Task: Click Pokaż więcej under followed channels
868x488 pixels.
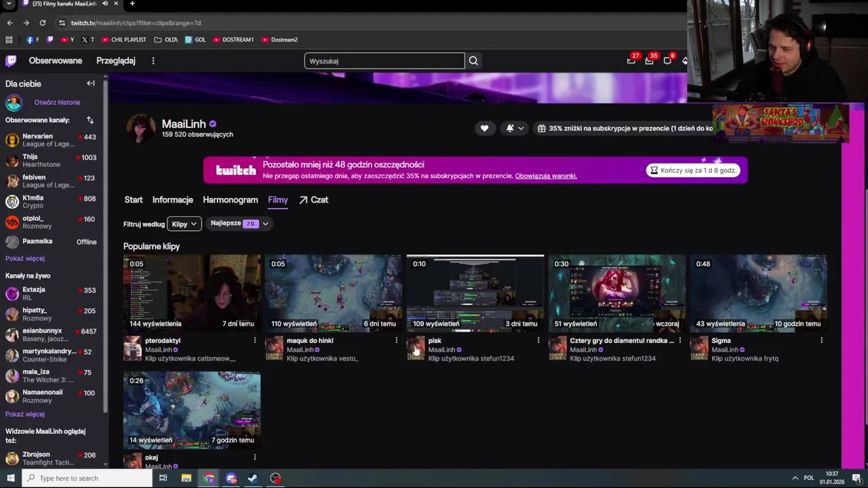Action: click(x=25, y=259)
